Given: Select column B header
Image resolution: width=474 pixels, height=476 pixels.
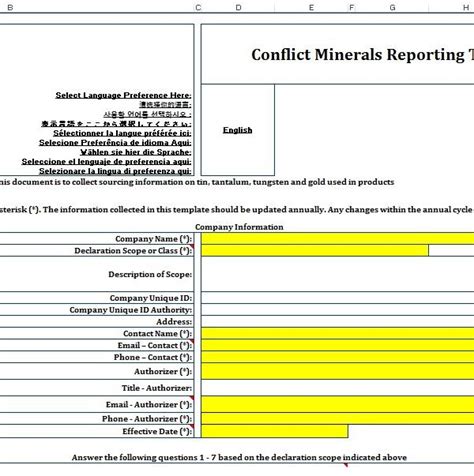Looking at the screenshot, I should [x=10, y=7].
